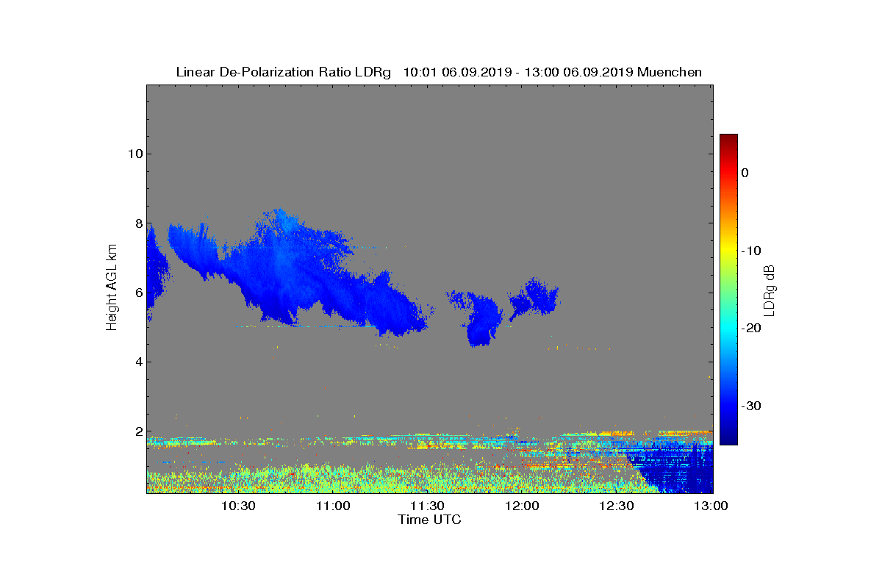Click the 11:30 time tick label
Viewport: 882px width, 588px height.
pos(427,506)
